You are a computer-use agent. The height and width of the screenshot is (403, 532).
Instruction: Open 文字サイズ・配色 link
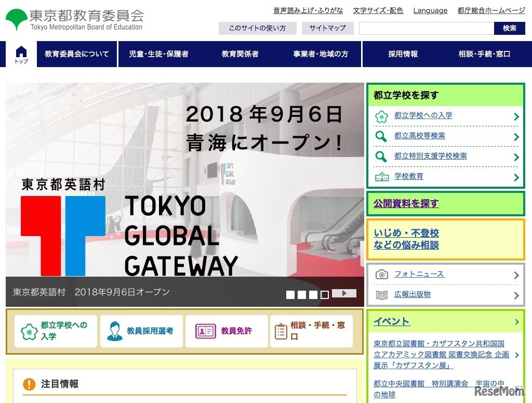point(378,10)
